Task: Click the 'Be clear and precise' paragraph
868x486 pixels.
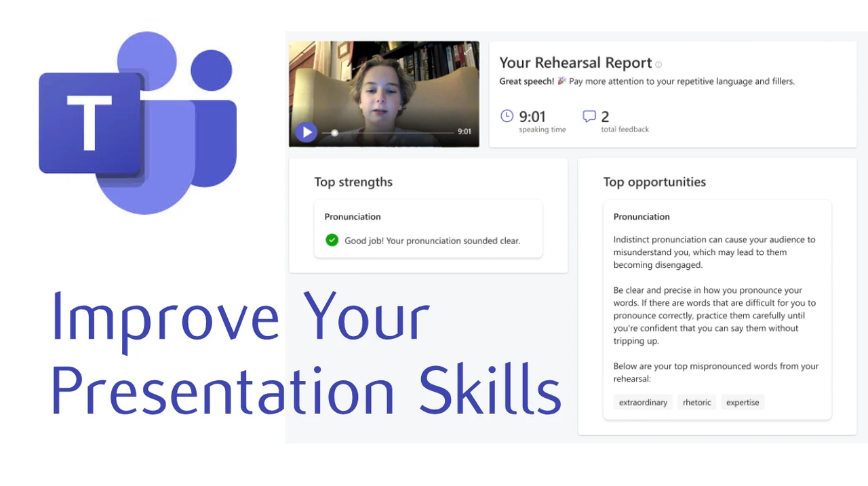Action: coord(714,316)
